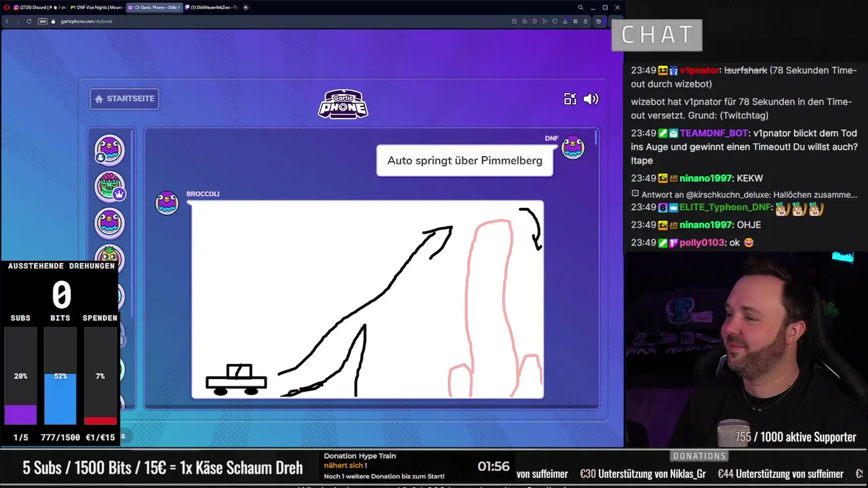Click the edit page icon in address bar

point(515,21)
